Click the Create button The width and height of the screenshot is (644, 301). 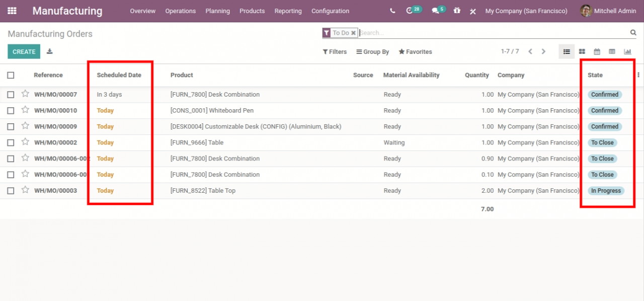(x=24, y=51)
